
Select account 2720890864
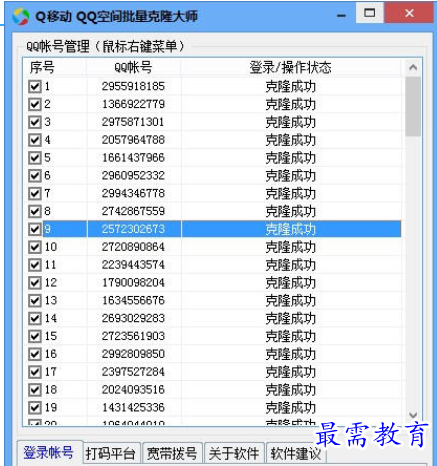coord(133,247)
